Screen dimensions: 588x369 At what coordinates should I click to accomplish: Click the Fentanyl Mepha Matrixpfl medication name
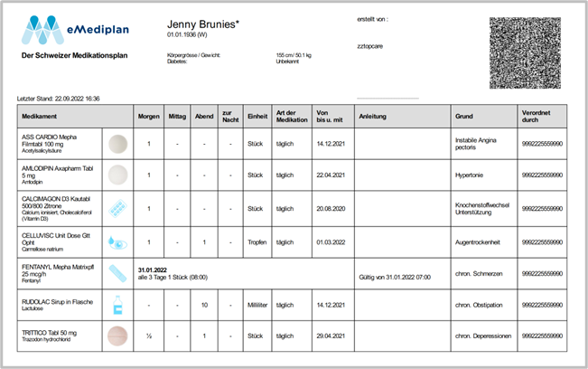click(x=59, y=269)
